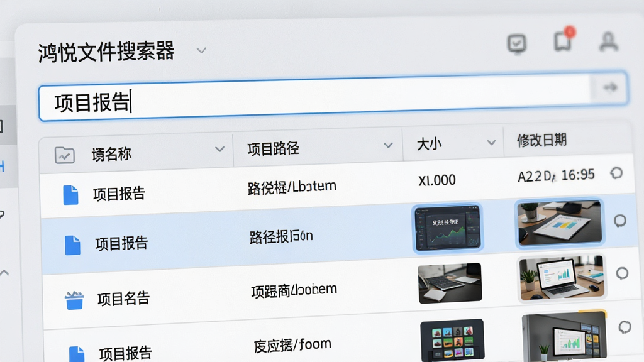
Task: Expand the dropdown beside the 鸿悦文件搜索器 title
Action: (x=201, y=50)
